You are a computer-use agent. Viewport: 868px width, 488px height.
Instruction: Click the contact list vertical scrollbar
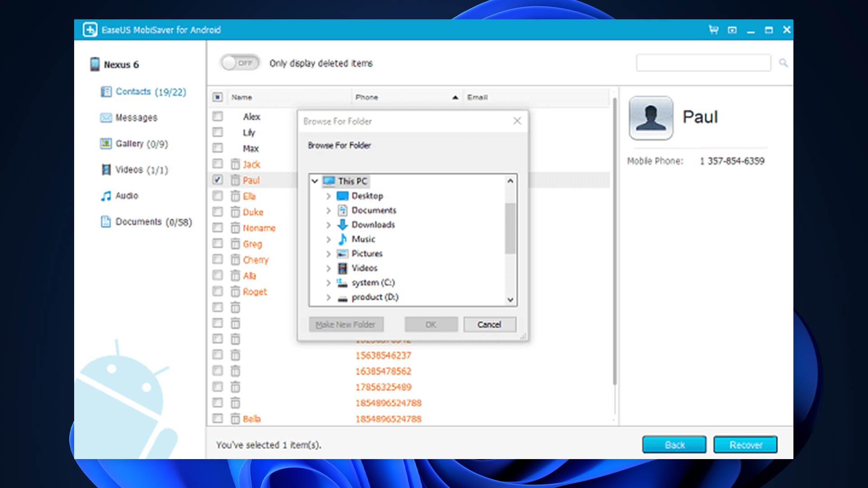pyautogui.click(x=614, y=242)
